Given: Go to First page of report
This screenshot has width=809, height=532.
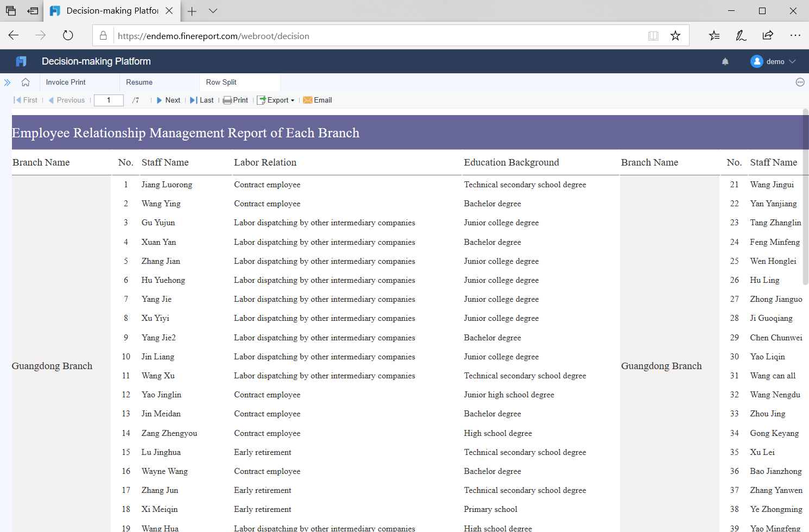Looking at the screenshot, I should point(26,100).
